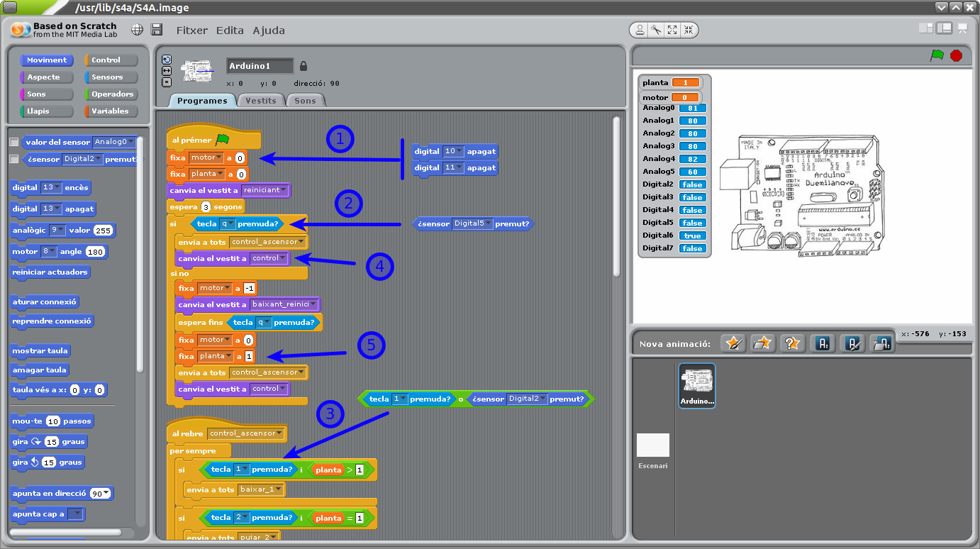Viewport: 980px width, 549px height.
Task: Select the Aspecte block category
Action: coord(47,77)
